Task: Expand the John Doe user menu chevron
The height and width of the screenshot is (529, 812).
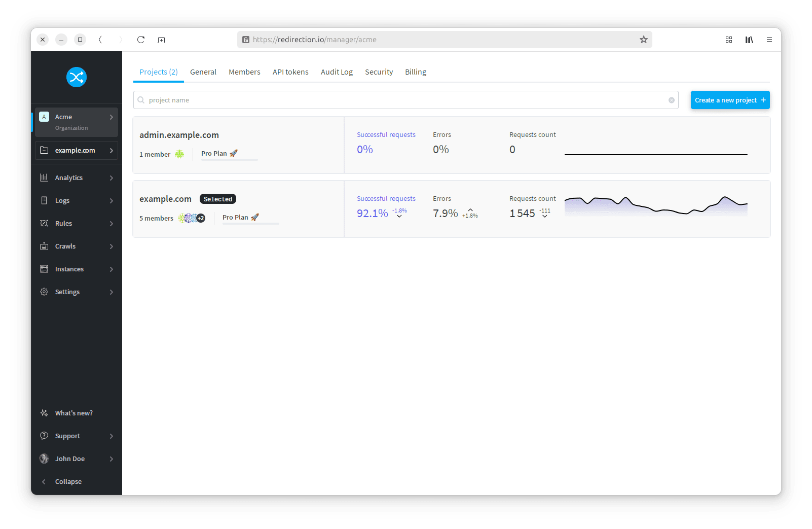Action: click(x=112, y=459)
